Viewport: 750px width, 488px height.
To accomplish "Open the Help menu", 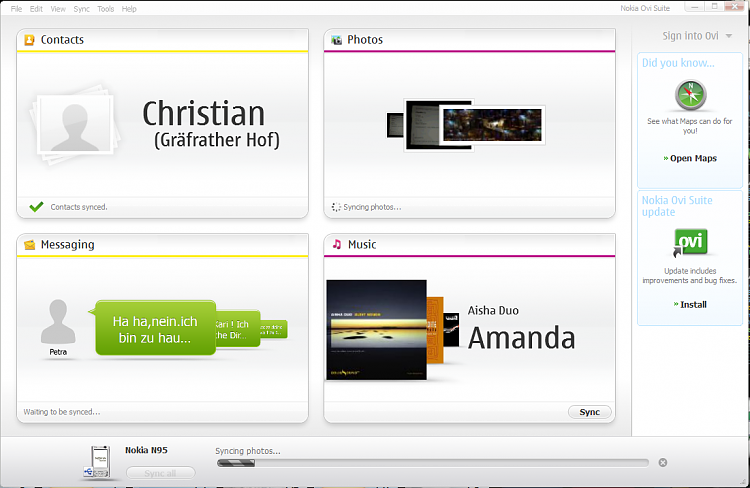I will click(x=129, y=9).
